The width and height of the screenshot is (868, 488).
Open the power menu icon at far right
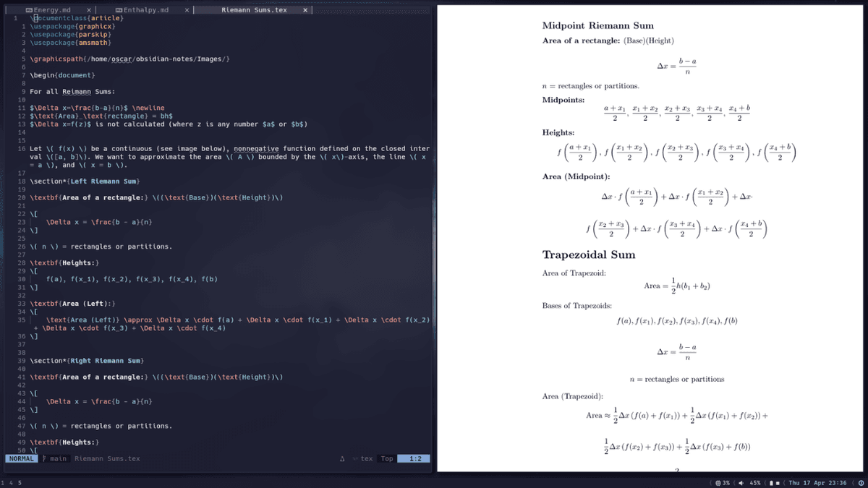(x=861, y=482)
